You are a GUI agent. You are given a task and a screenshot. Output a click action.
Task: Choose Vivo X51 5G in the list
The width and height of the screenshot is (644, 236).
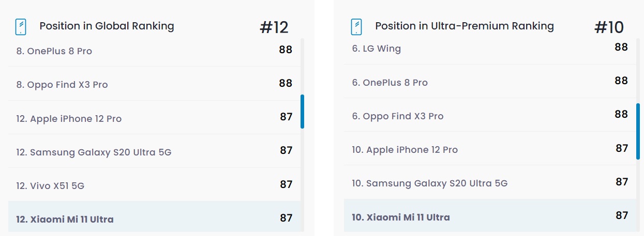154,185
